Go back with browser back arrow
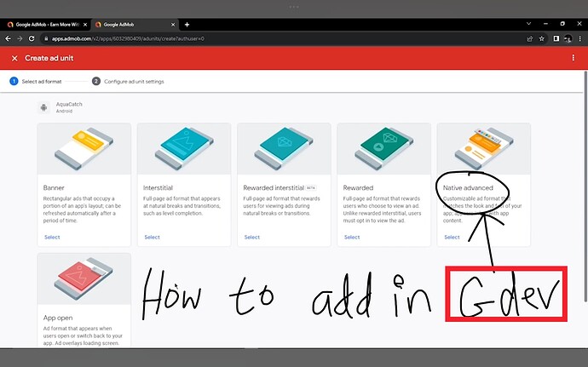This screenshot has height=367, width=588. coord(8,38)
